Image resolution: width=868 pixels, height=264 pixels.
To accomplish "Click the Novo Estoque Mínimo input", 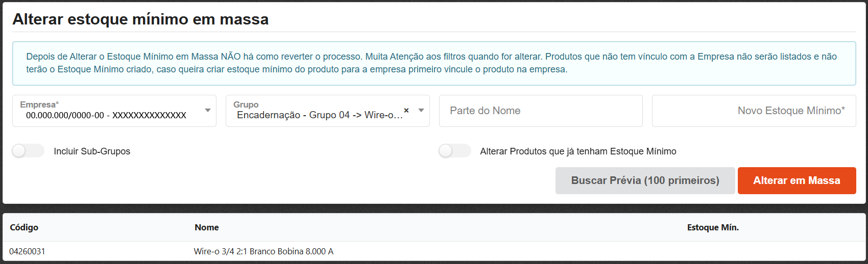I will (x=754, y=111).
